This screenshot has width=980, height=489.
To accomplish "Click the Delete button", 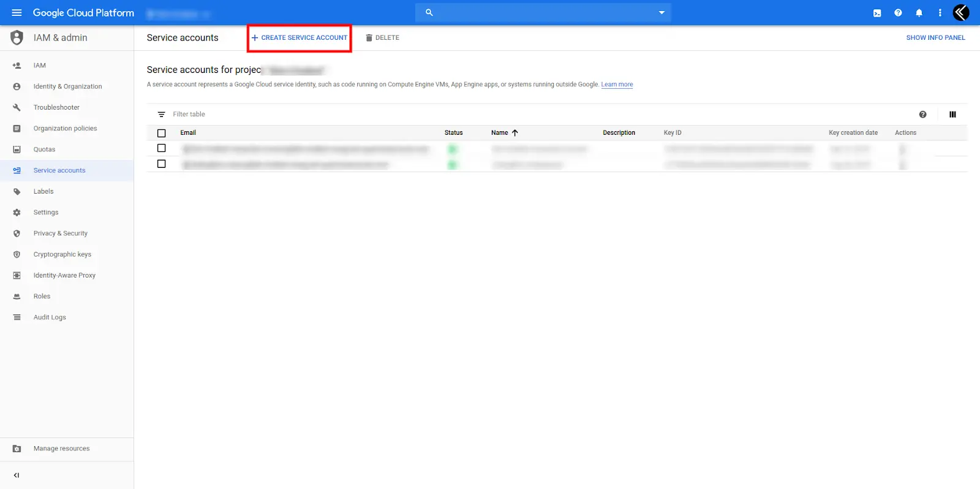I will [382, 38].
